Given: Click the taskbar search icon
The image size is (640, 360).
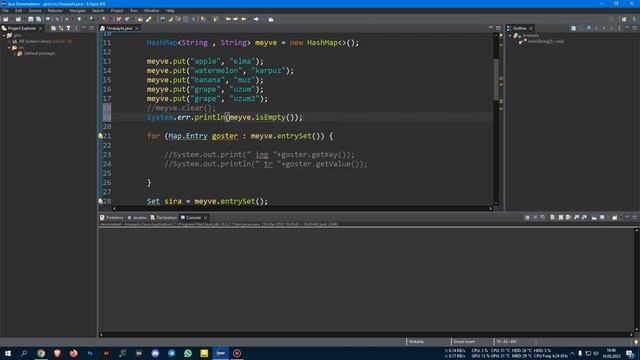Looking at the screenshot, I should click(24, 353).
